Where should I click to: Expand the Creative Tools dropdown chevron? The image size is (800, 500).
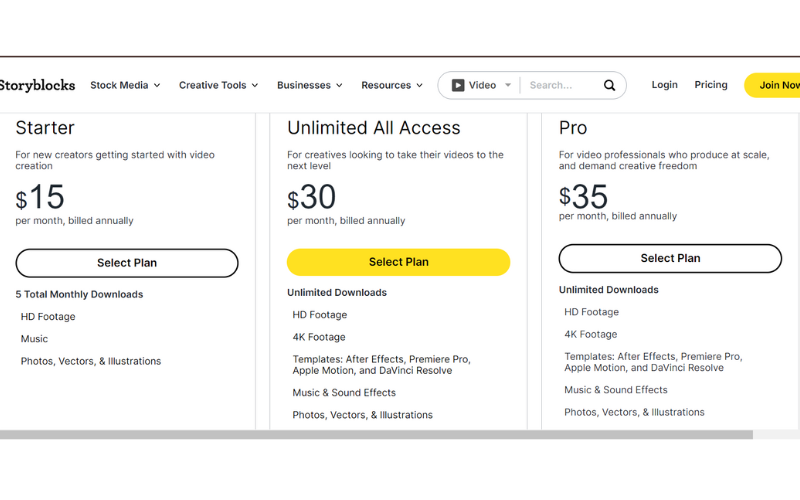tap(255, 85)
